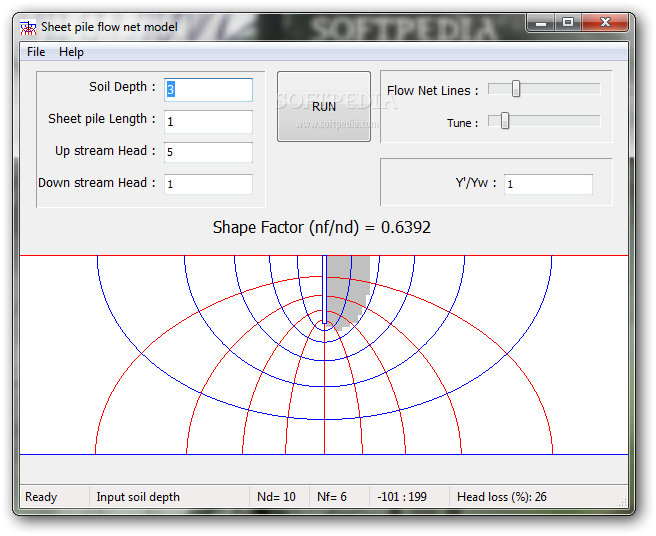Click the 'Soil Depth :' label
Screen dimensions: 656x536
point(122,87)
